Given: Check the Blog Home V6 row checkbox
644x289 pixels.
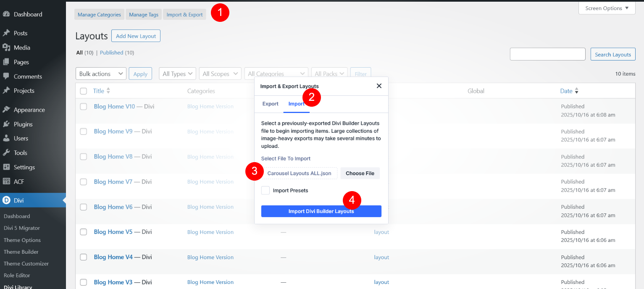Looking at the screenshot, I should click(83, 207).
